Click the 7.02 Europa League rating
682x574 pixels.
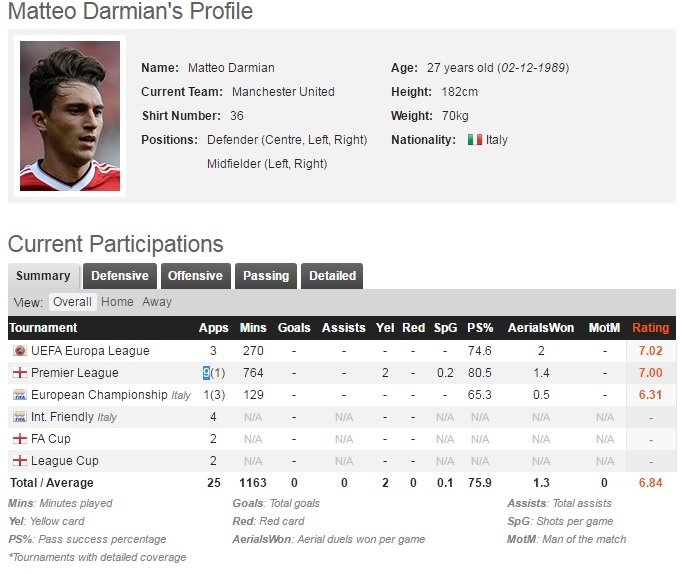coord(650,351)
